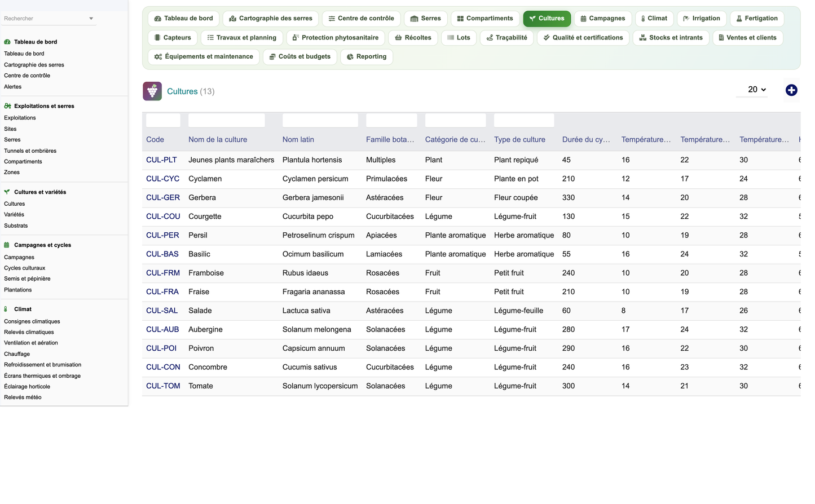Switch to the Cultures tab

click(547, 19)
